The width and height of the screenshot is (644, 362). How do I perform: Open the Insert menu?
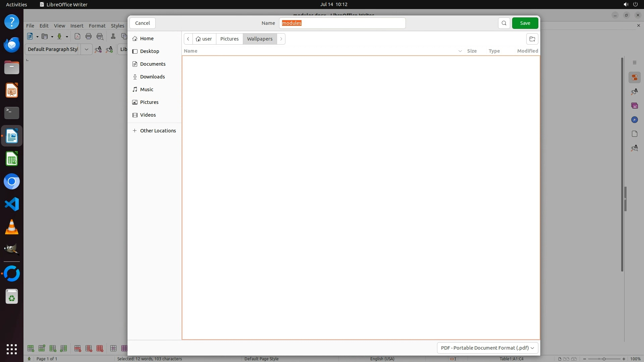point(77,26)
